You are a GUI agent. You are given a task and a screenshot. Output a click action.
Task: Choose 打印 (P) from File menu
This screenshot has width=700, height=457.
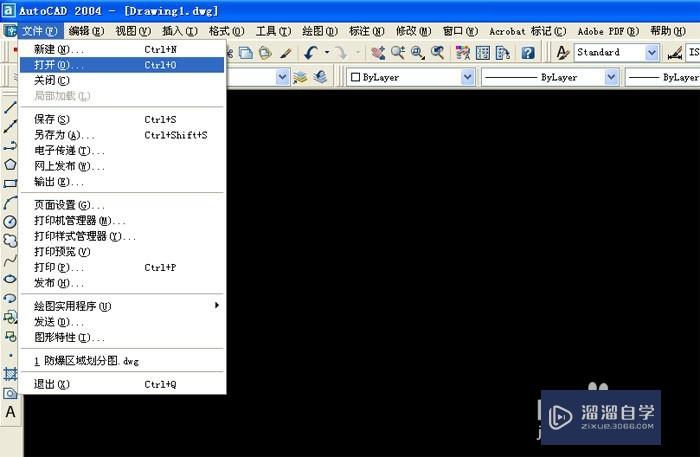(122, 267)
